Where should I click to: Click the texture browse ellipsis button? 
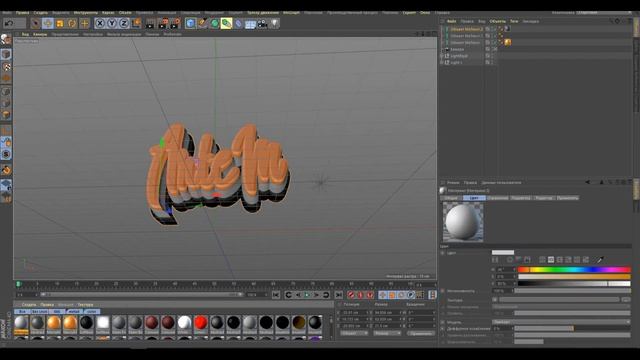tap(626, 300)
